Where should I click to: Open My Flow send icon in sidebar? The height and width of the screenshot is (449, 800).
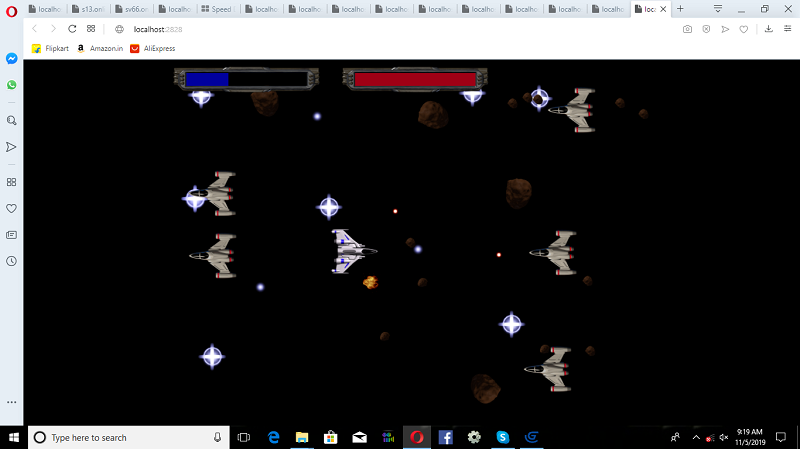pos(11,147)
